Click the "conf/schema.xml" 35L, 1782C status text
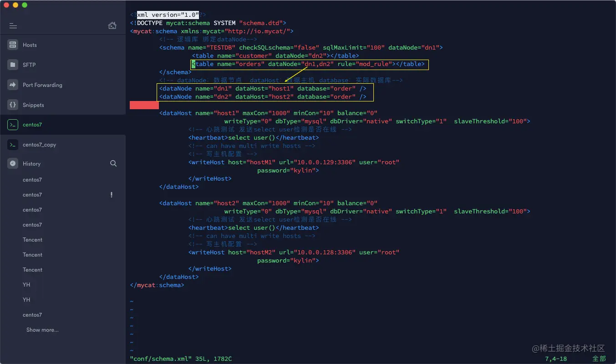The image size is (616, 364). point(181,359)
